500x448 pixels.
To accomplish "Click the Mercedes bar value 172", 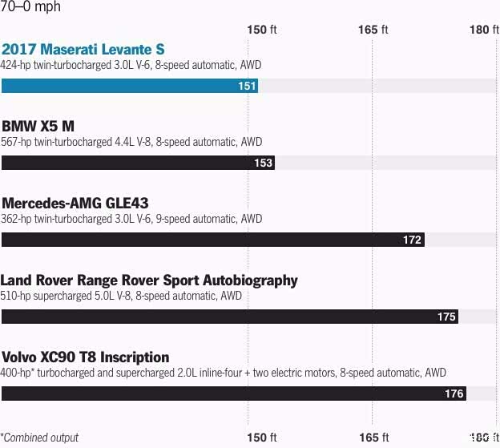I will point(412,240).
